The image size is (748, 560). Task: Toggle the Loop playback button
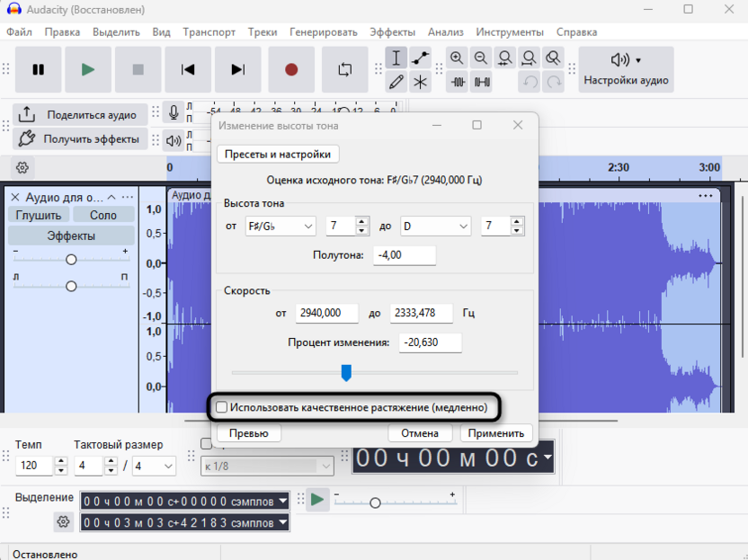click(x=345, y=69)
